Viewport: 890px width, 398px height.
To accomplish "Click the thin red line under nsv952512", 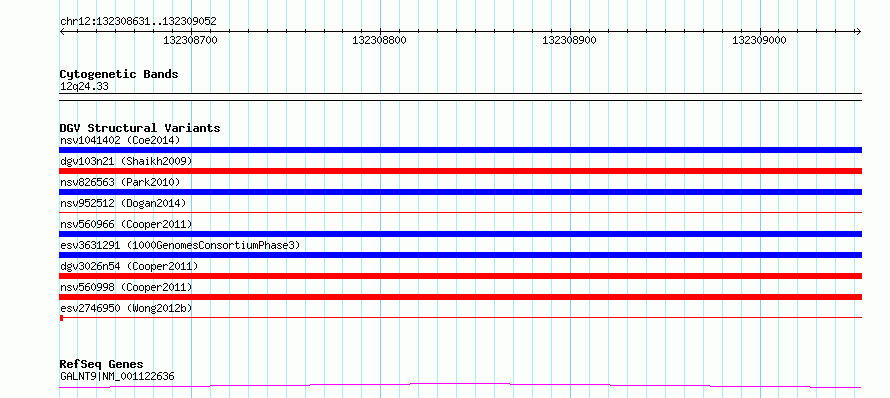I will (x=460, y=212).
